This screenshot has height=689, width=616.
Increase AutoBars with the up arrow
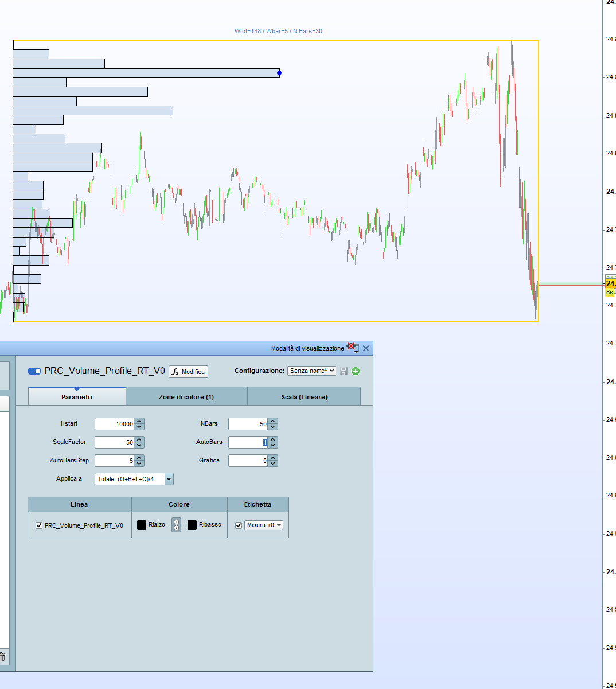273,439
